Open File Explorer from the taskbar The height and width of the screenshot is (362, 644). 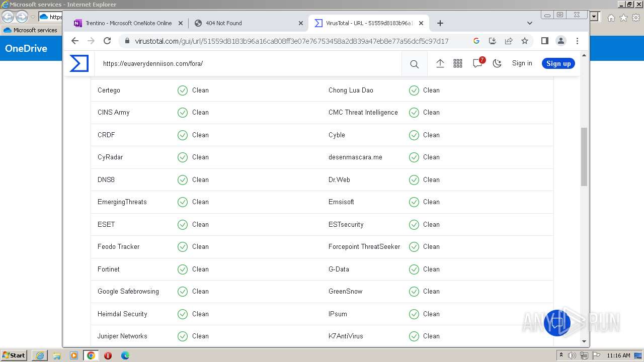[57, 355]
